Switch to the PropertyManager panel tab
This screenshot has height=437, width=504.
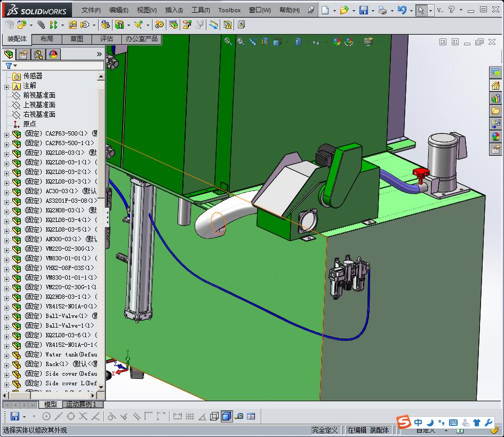coord(23,54)
